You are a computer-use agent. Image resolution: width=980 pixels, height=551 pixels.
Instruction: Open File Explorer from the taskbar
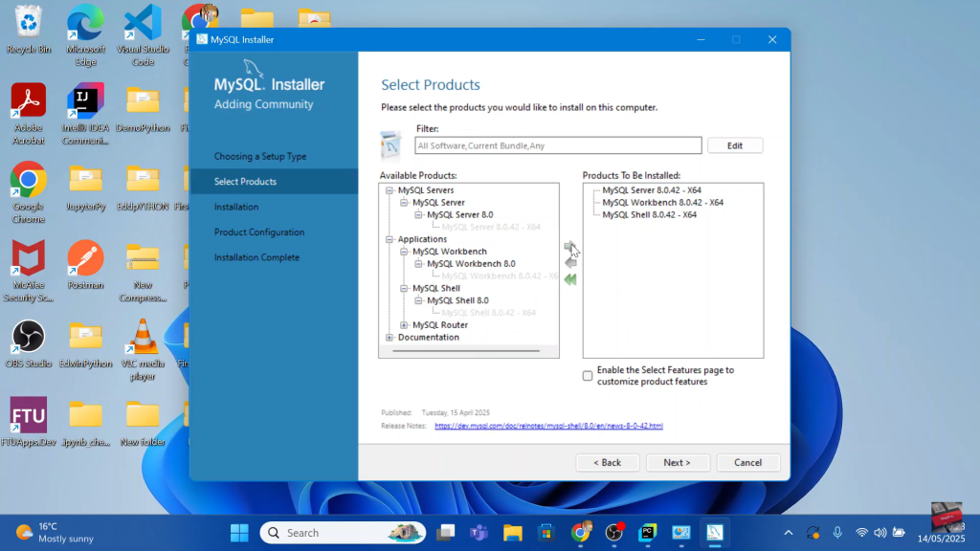[x=513, y=533]
